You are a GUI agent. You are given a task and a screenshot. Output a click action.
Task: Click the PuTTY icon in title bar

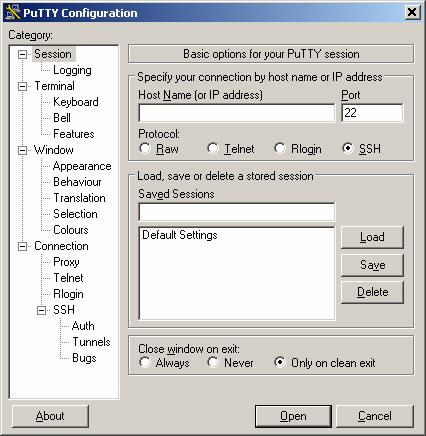(12, 12)
